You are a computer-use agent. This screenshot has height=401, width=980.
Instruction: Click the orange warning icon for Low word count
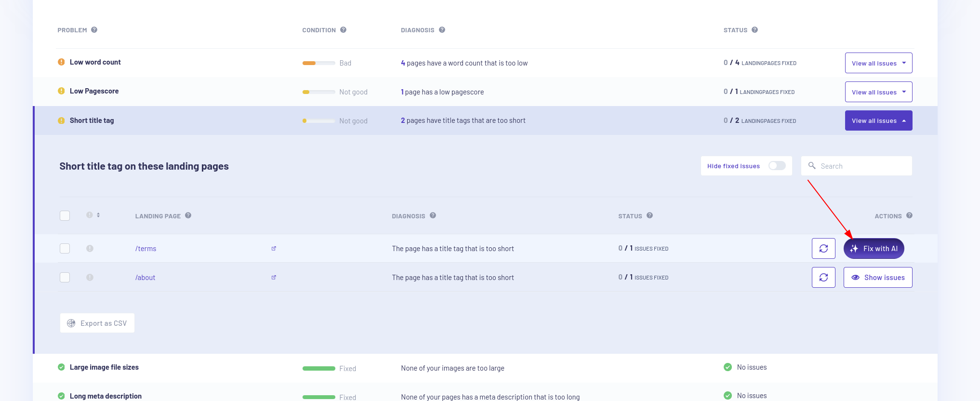(61, 62)
